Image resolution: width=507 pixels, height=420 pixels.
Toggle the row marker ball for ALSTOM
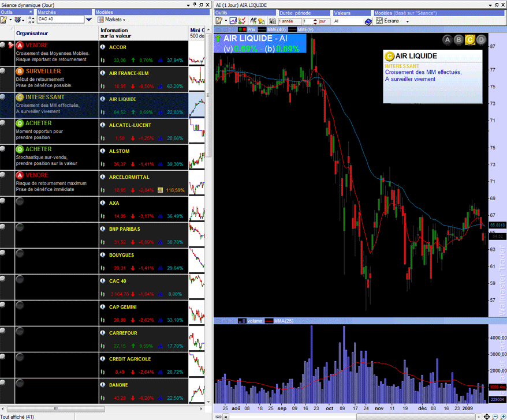coord(2,149)
